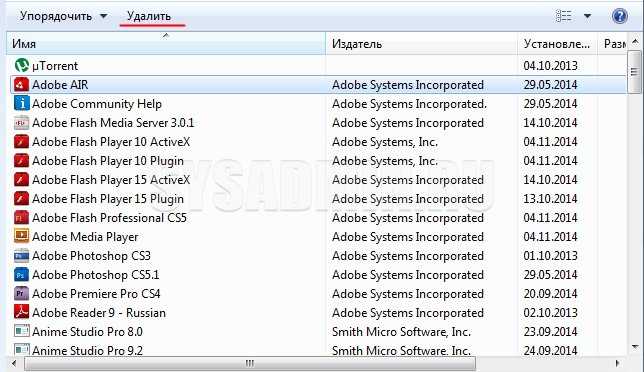
Task: Click the Adobe Reader 9 - Russian icon
Action: [x=21, y=312]
